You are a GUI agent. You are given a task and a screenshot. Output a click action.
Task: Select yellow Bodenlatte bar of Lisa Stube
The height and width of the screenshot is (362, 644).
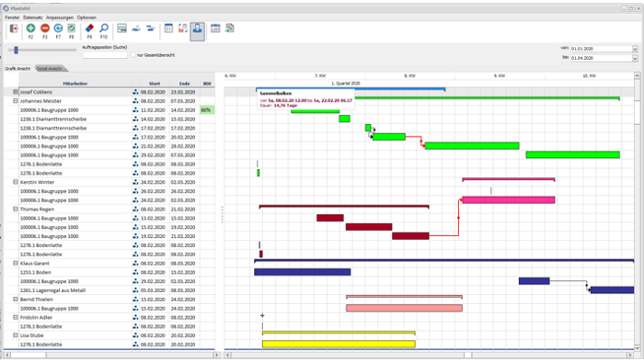click(x=339, y=344)
